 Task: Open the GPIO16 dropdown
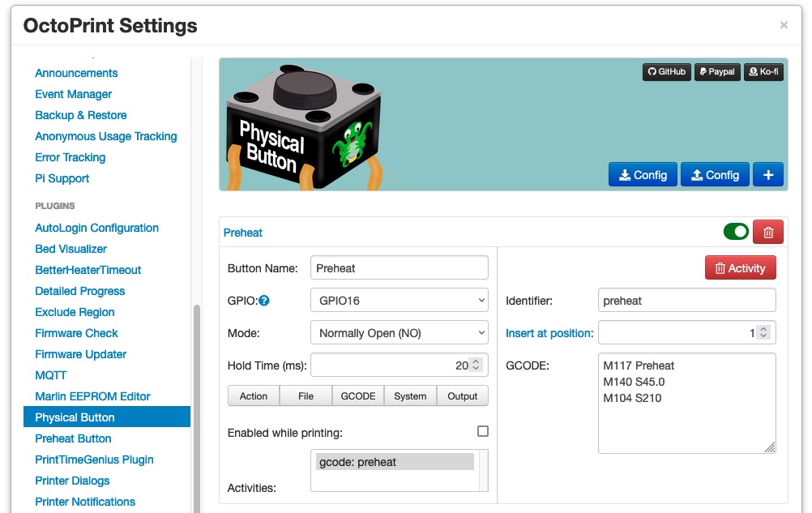point(399,301)
